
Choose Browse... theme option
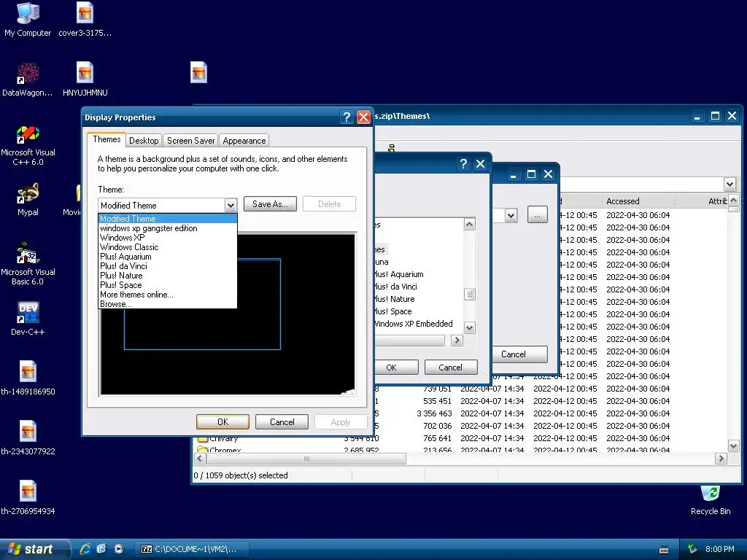click(167, 304)
